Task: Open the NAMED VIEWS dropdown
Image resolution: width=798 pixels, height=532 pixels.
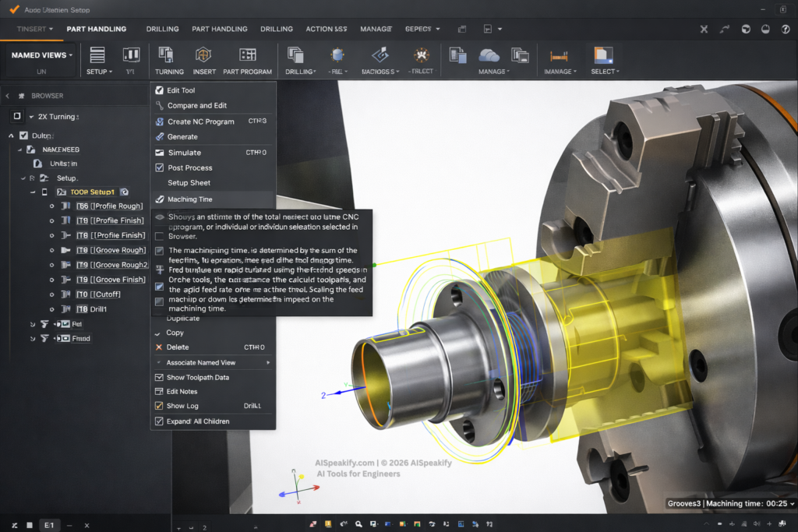Action: [x=41, y=53]
